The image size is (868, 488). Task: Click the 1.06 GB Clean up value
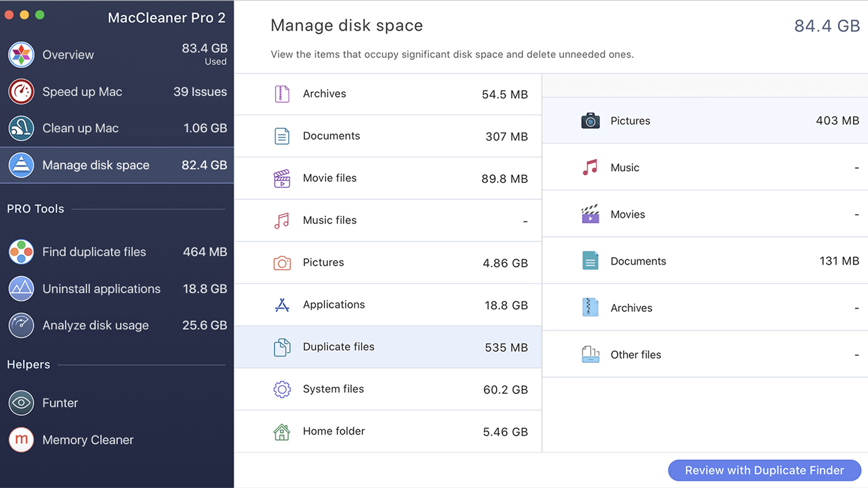(x=205, y=128)
